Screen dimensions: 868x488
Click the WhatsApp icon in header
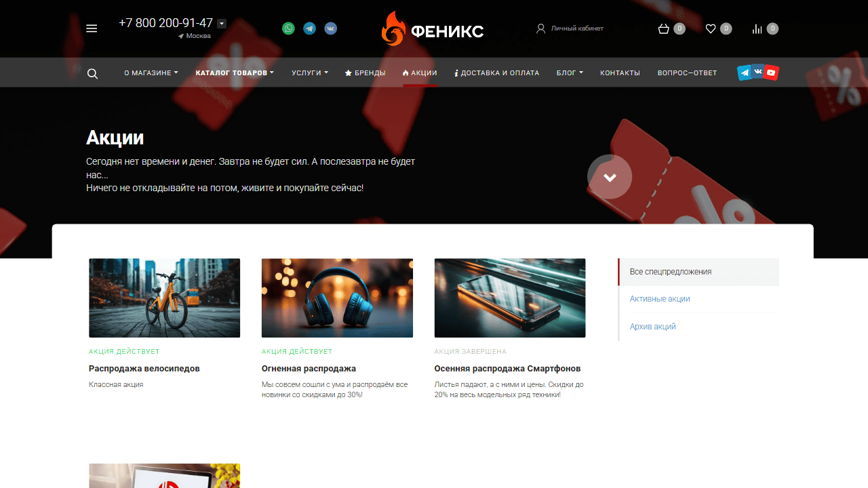288,28
